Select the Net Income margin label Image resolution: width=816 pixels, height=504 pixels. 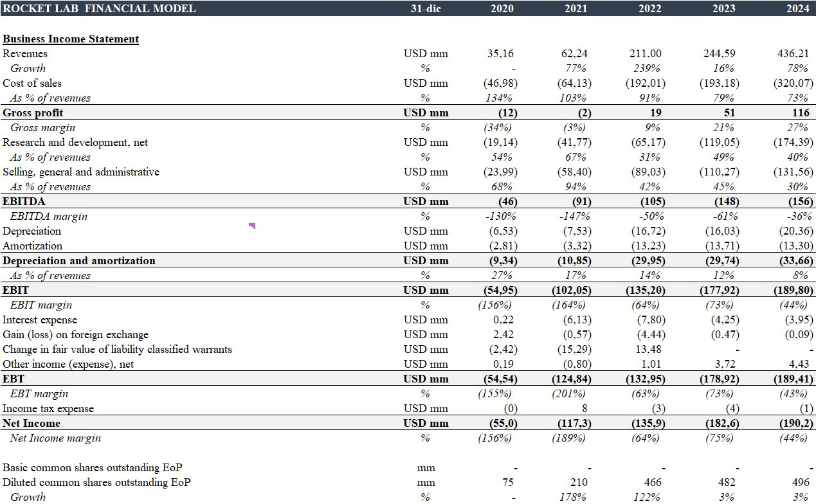click(x=55, y=438)
